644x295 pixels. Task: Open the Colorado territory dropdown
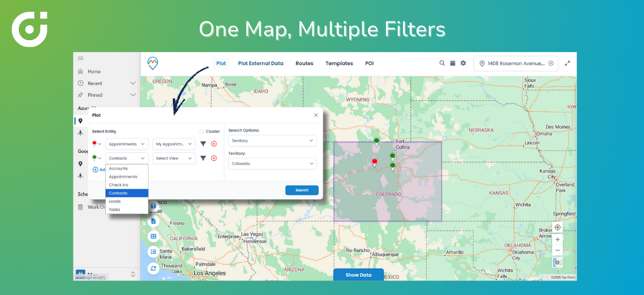(x=273, y=164)
